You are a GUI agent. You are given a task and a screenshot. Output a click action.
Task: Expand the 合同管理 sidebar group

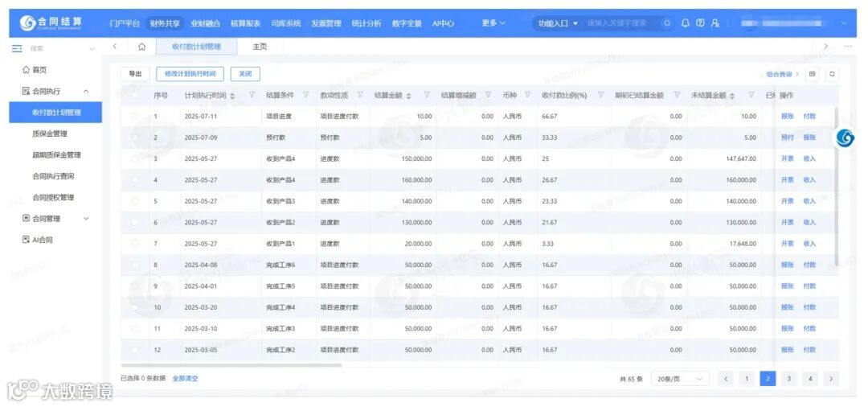point(86,219)
